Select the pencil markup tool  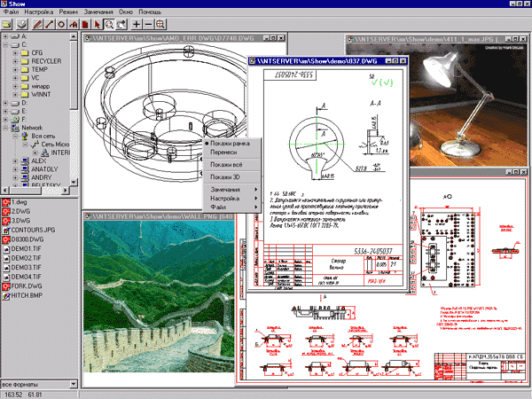(x=37, y=25)
